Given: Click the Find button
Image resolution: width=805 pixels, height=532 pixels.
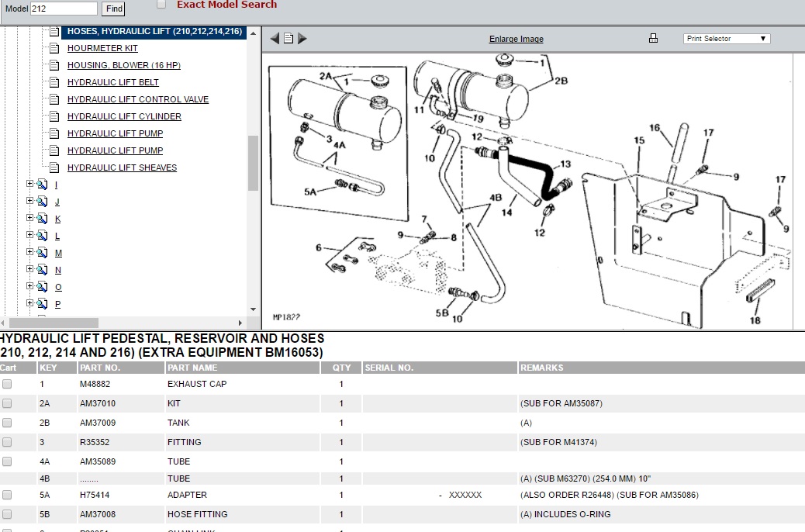Looking at the screenshot, I should tap(114, 9).
